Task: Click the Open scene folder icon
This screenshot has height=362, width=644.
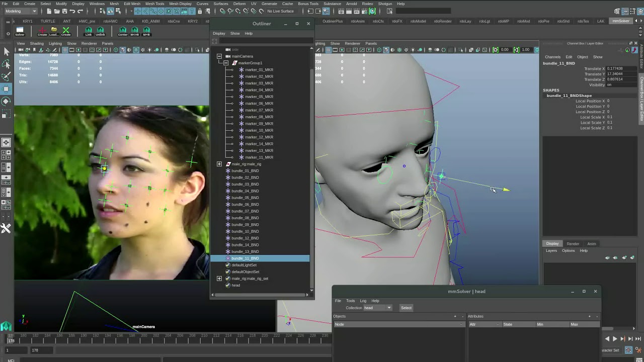Action: click(x=57, y=11)
